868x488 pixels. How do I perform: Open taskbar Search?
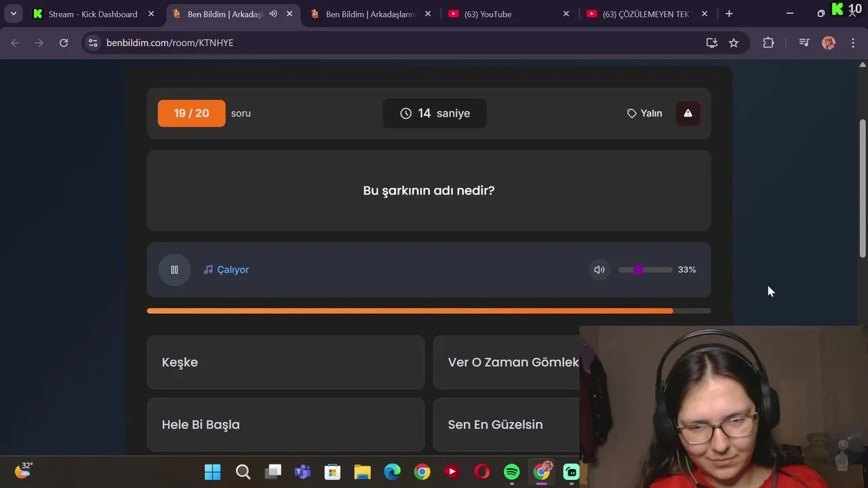[243, 472]
